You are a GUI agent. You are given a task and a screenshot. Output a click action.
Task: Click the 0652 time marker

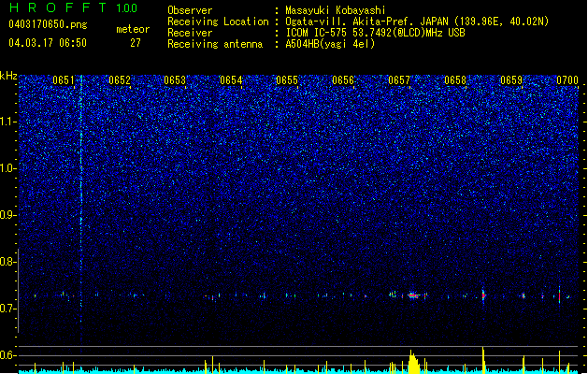(120, 80)
